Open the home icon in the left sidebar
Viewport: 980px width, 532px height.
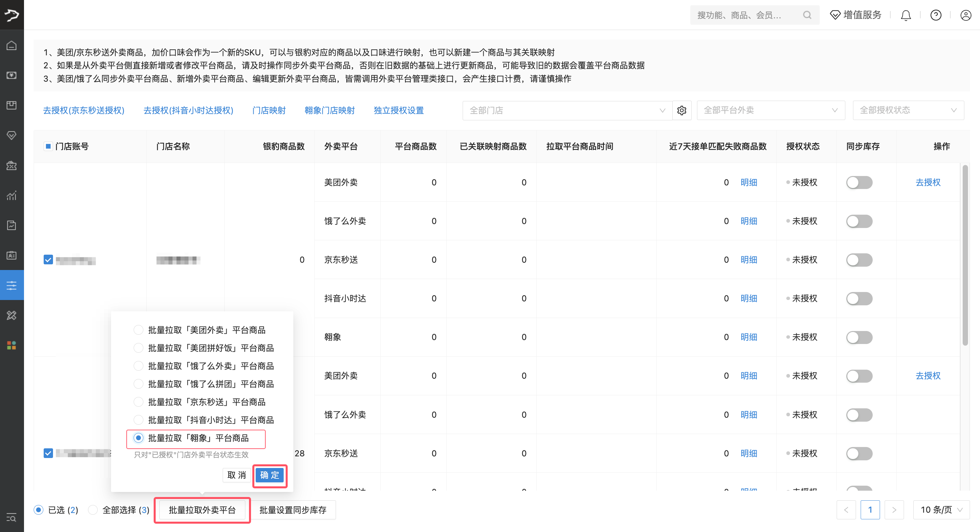12,45
